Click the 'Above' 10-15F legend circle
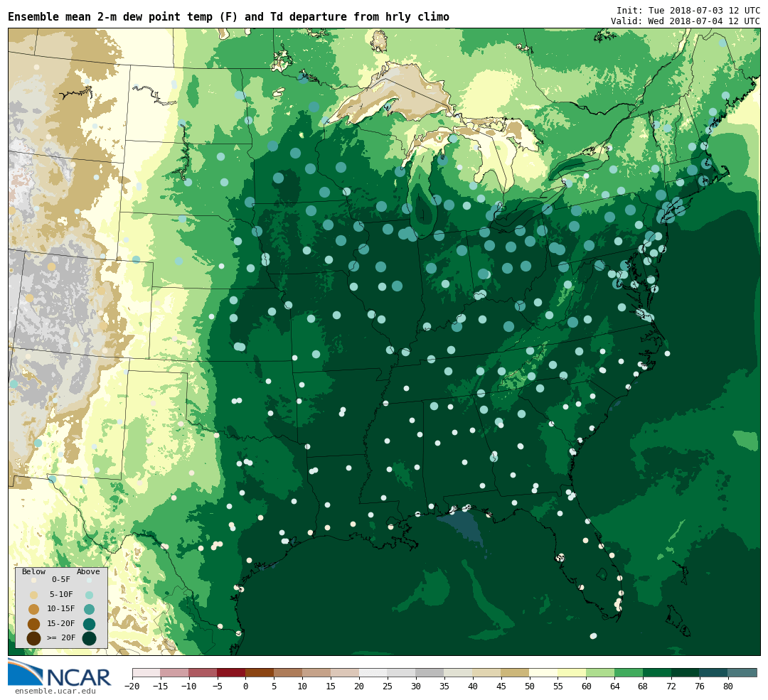768x700 pixels. click(x=89, y=609)
